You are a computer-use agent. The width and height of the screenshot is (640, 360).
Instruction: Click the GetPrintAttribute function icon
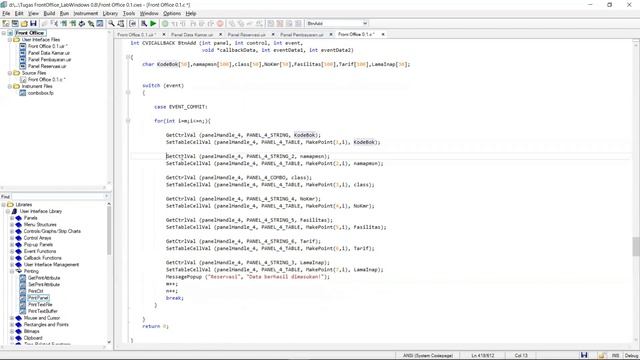click(23, 278)
